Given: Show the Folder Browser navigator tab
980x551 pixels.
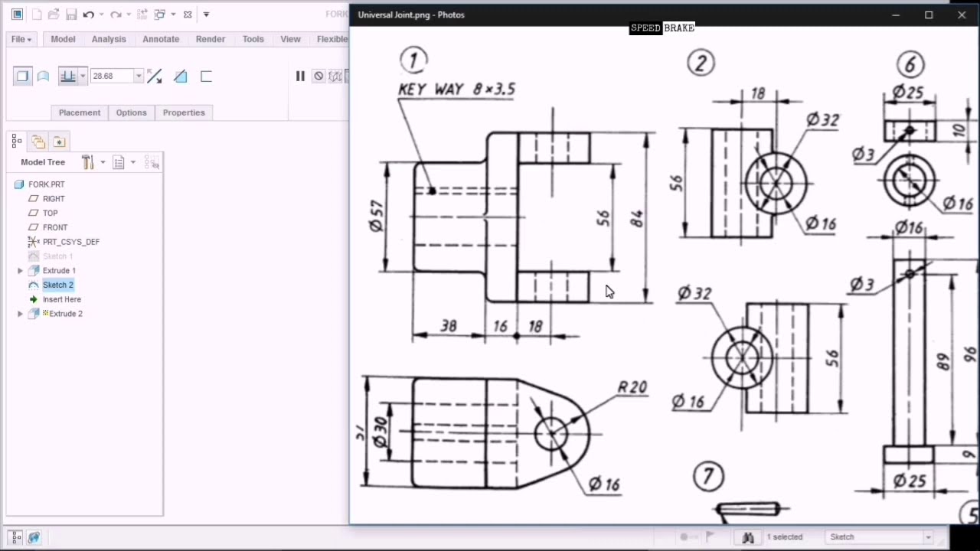Looking at the screenshot, I should (38, 142).
